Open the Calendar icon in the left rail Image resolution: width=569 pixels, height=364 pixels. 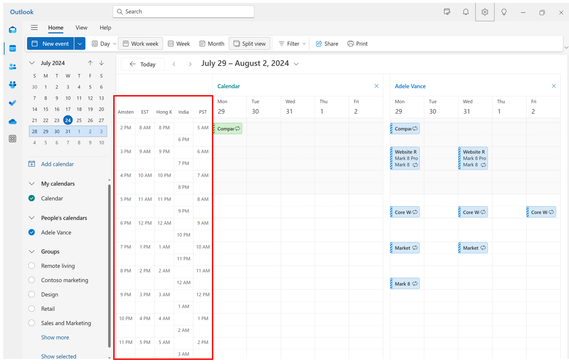pos(13,48)
